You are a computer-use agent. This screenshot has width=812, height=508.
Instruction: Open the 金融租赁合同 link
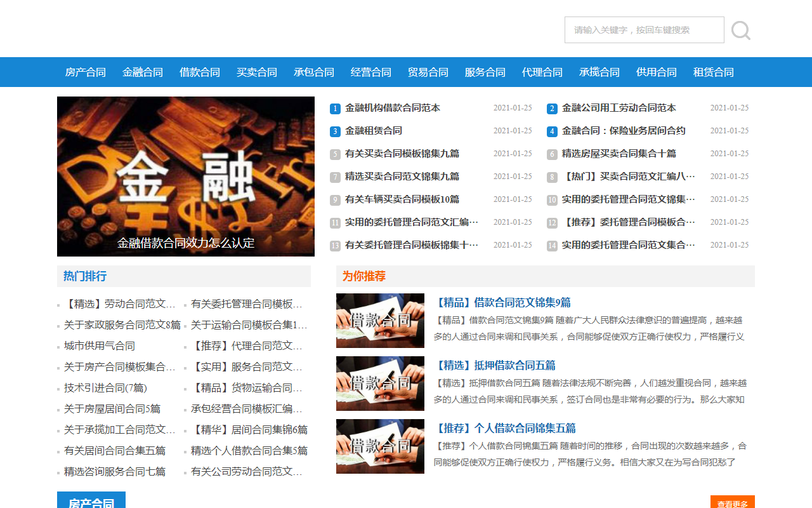coord(374,131)
